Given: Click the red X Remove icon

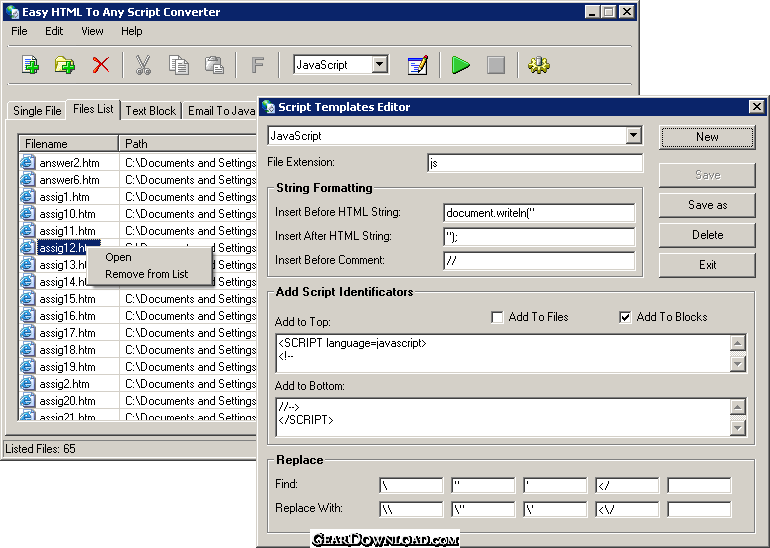Looking at the screenshot, I should point(101,65).
